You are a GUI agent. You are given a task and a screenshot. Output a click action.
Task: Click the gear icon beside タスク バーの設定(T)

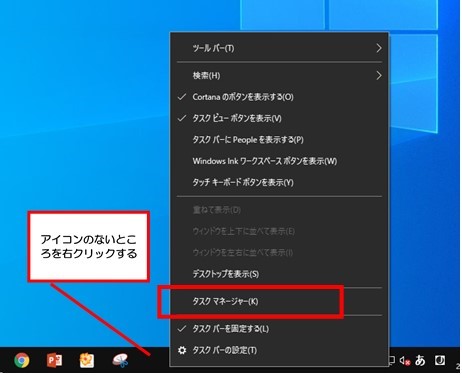[182, 350]
